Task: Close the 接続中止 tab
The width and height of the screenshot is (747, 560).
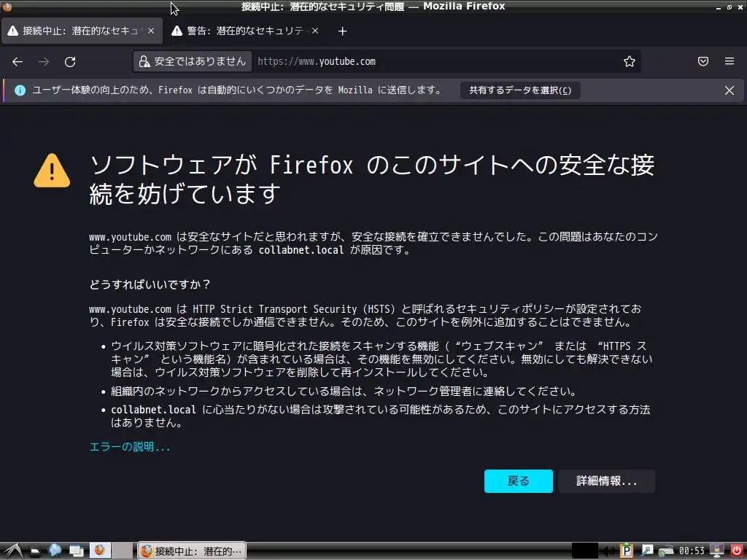Action: click(x=151, y=31)
